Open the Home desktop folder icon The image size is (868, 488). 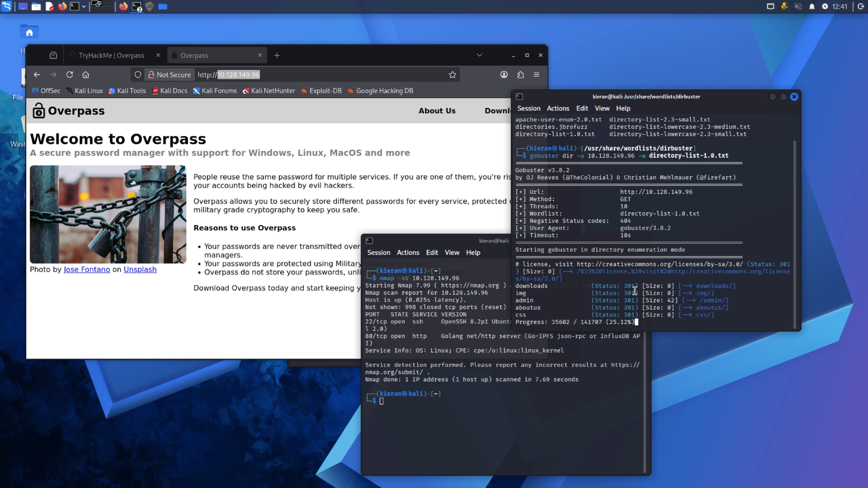29,32
